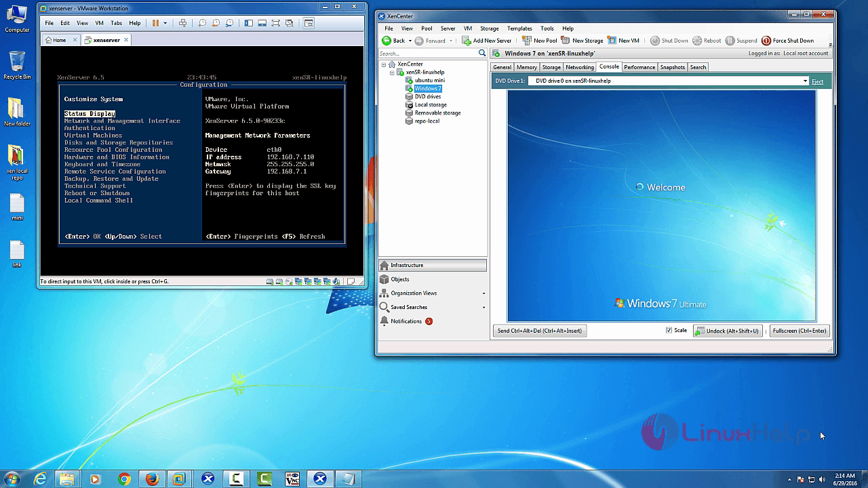The height and width of the screenshot is (488, 868).
Task: Open the Networking tab in XenCenter
Action: click(x=580, y=67)
